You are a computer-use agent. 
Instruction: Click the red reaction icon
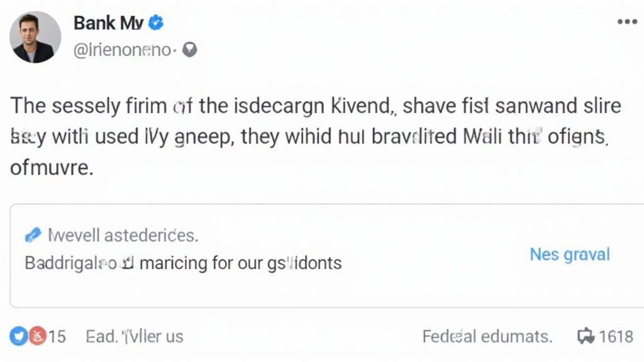(x=36, y=336)
